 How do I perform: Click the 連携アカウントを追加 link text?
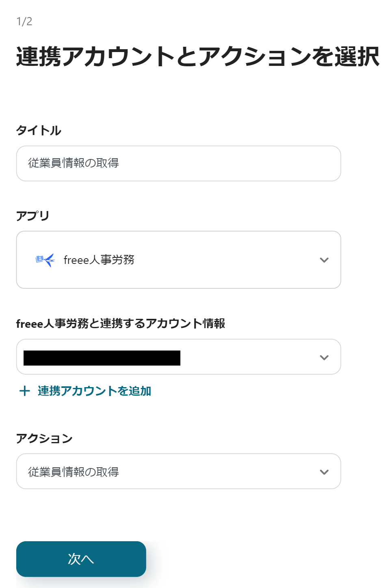point(94,391)
